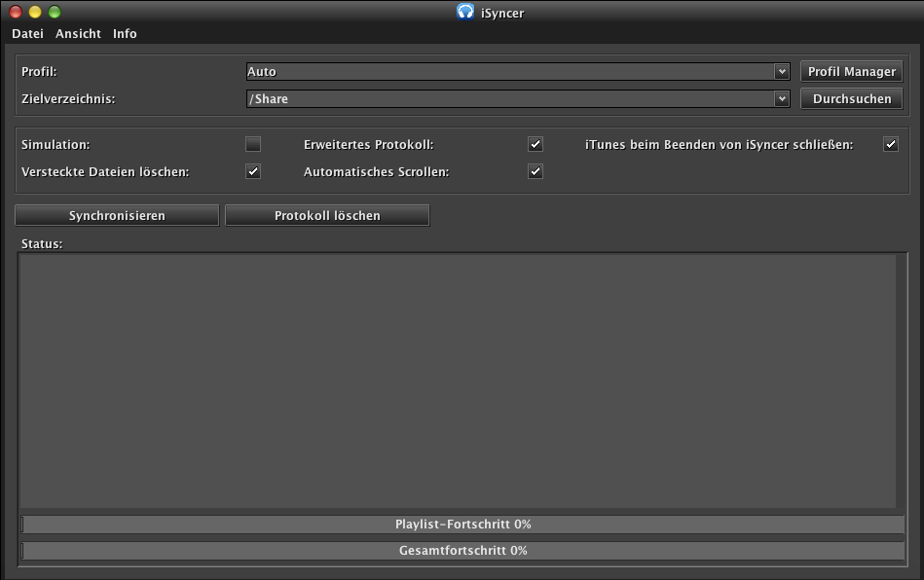Click the Playlist-Fortschritt progress bar
This screenshot has width=924, height=580.
(x=462, y=525)
